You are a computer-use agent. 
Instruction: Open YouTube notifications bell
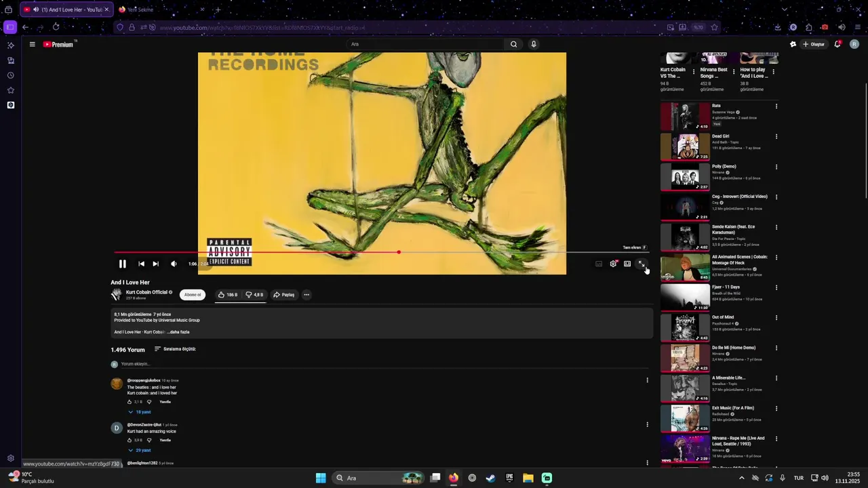[x=838, y=44]
